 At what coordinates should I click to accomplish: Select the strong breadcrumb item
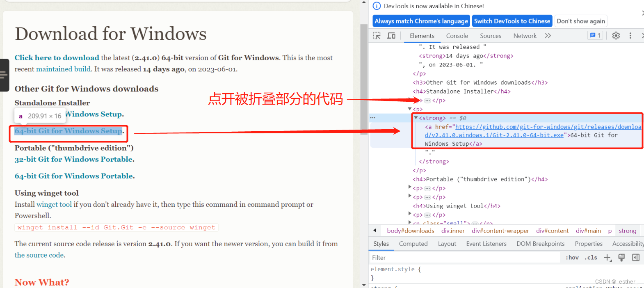click(628, 231)
